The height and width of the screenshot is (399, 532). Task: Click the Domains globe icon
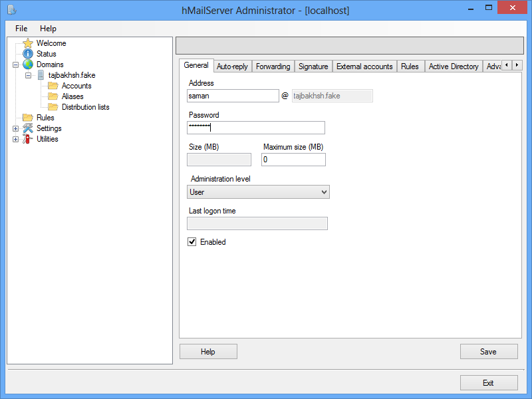point(28,65)
